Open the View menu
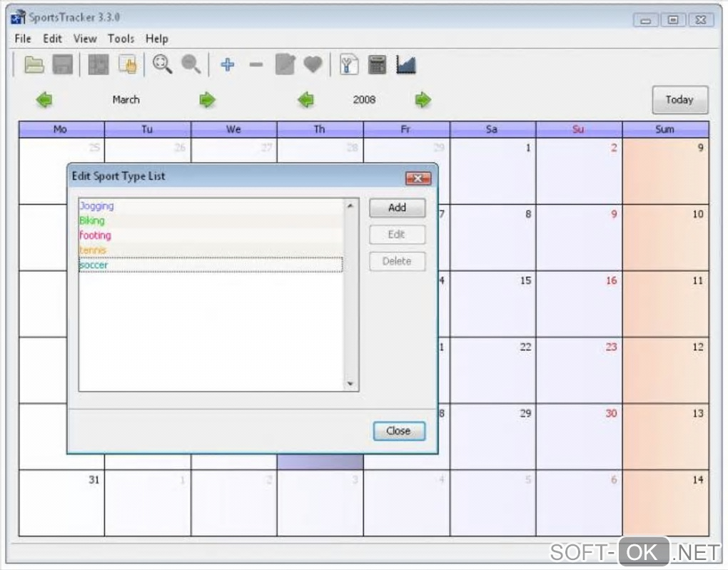 85,39
